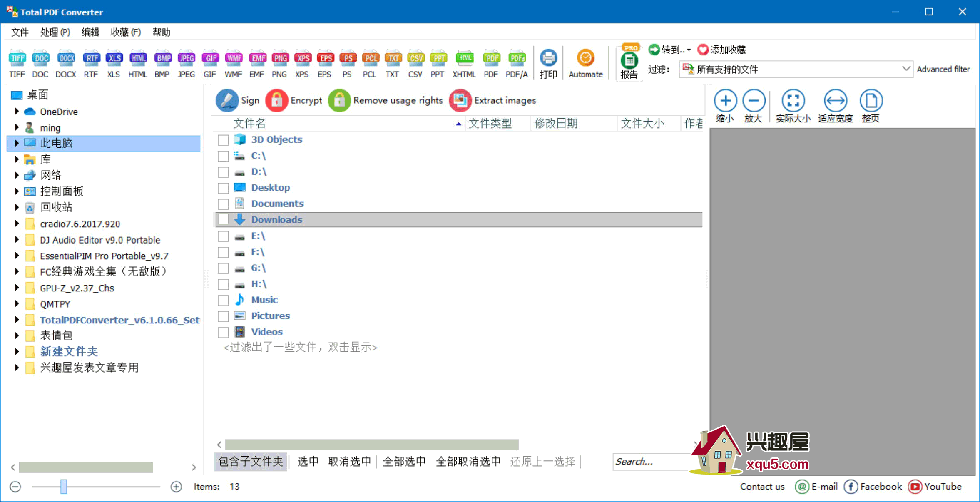Show whole page with 整页
980x502 pixels.
[871, 106]
